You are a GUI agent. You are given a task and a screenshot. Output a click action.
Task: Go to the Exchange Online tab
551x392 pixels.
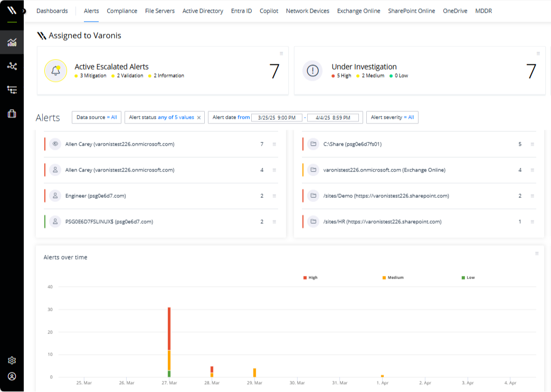point(358,11)
